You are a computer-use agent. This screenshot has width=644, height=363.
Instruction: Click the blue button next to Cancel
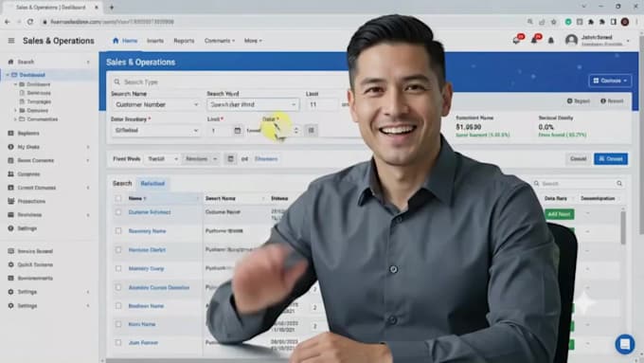(611, 158)
